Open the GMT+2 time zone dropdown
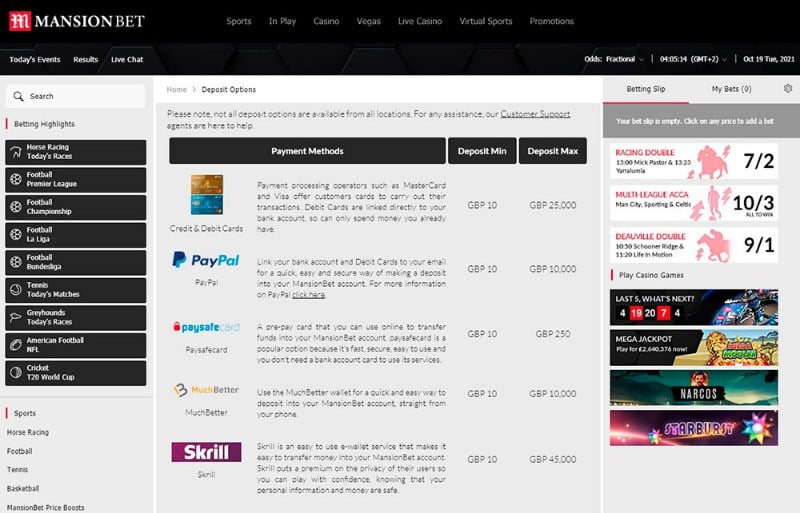The image size is (800, 513). click(x=693, y=59)
